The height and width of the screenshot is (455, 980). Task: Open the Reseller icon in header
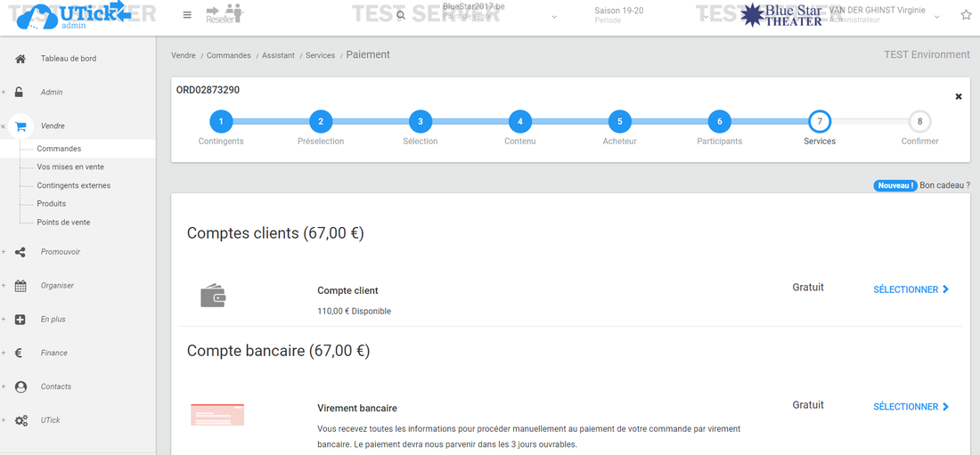coord(224,14)
